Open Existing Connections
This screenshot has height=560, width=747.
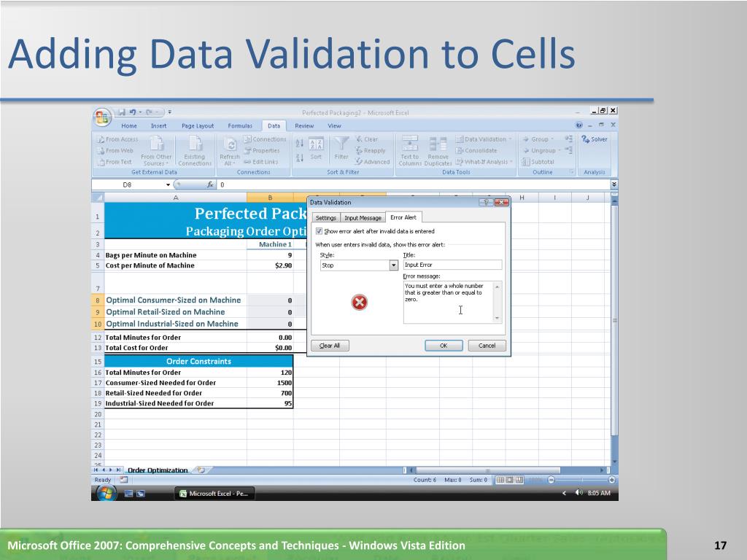pyautogui.click(x=195, y=150)
